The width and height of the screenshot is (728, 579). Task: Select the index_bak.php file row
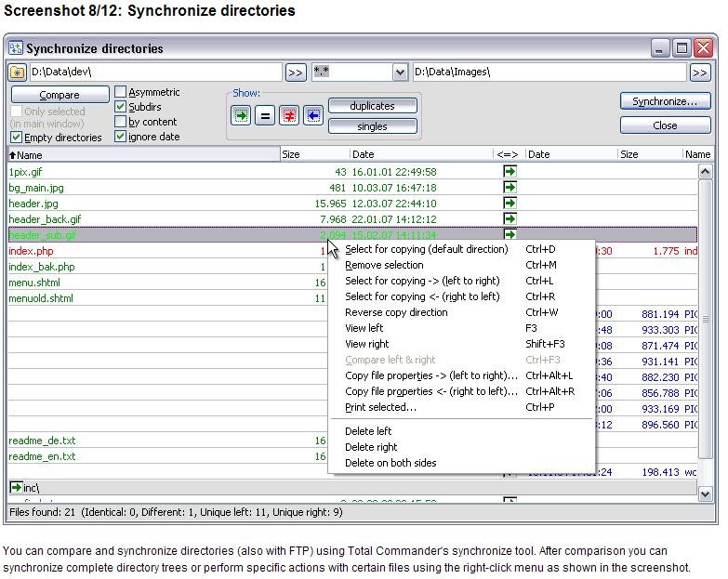pyautogui.click(x=167, y=267)
